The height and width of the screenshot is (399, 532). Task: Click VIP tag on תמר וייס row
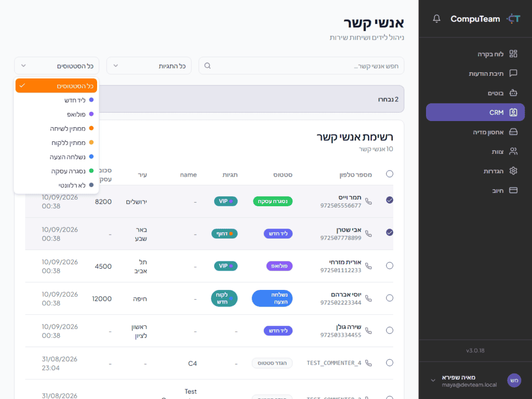click(x=226, y=201)
